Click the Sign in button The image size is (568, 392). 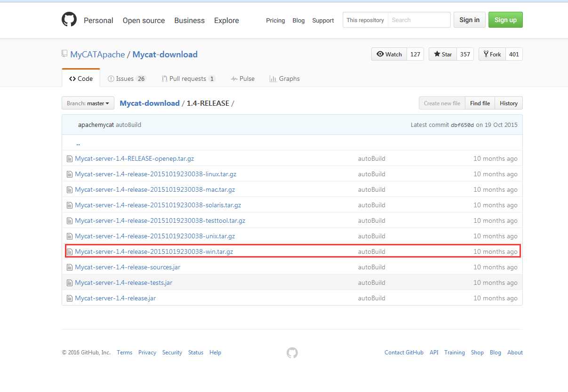[470, 20]
